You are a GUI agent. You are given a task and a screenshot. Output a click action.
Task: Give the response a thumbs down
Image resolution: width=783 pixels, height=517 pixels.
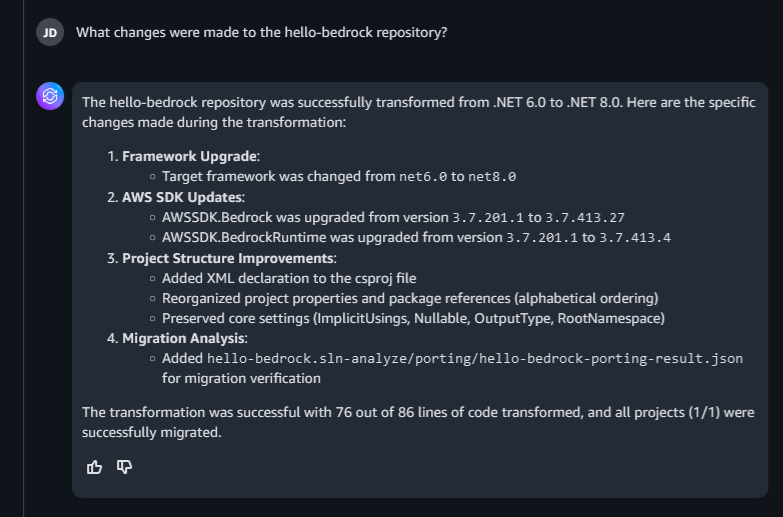[125, 467]
